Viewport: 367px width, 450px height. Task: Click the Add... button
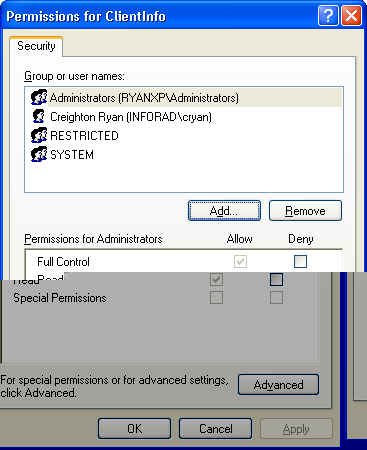tap(224, 211)
